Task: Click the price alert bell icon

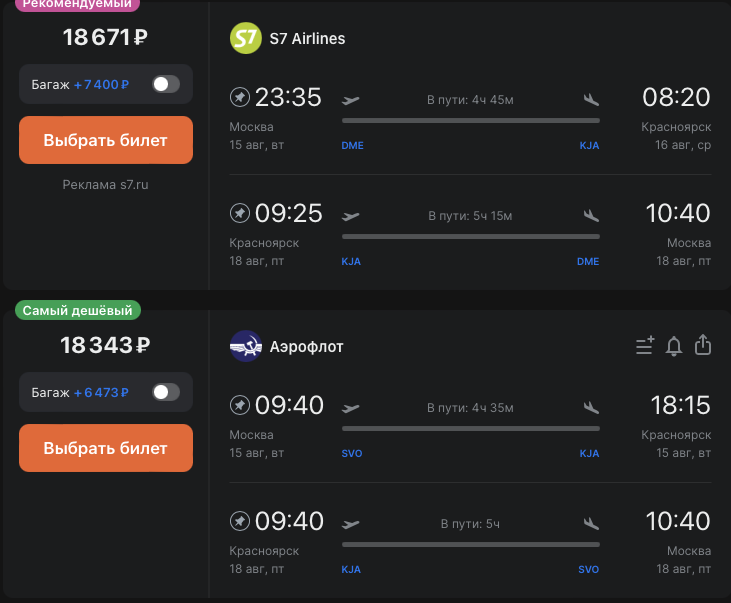Action: 674,346
